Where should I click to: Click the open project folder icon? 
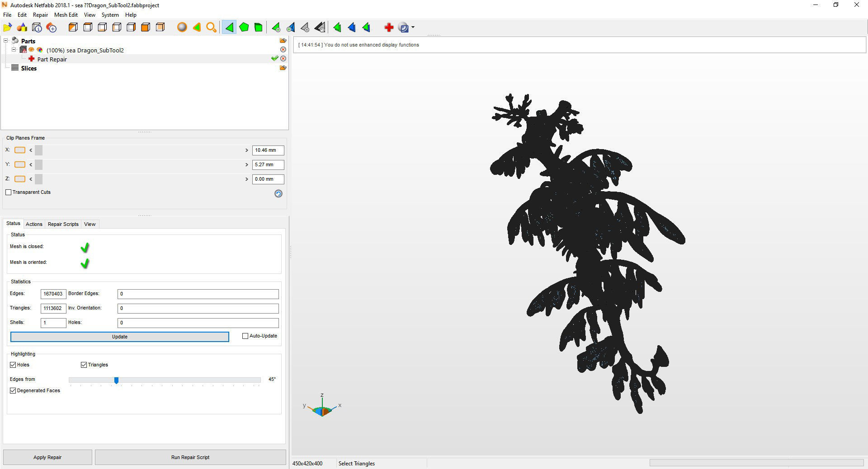(8, 28)
